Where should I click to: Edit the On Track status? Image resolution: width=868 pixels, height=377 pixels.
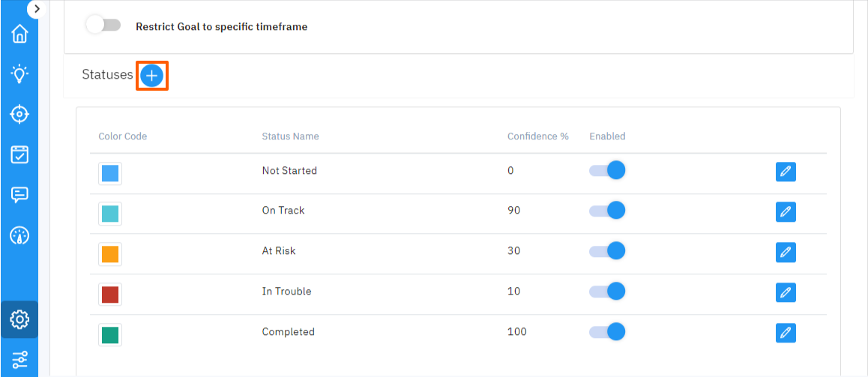pyautogui.click(x=786, y=211)
